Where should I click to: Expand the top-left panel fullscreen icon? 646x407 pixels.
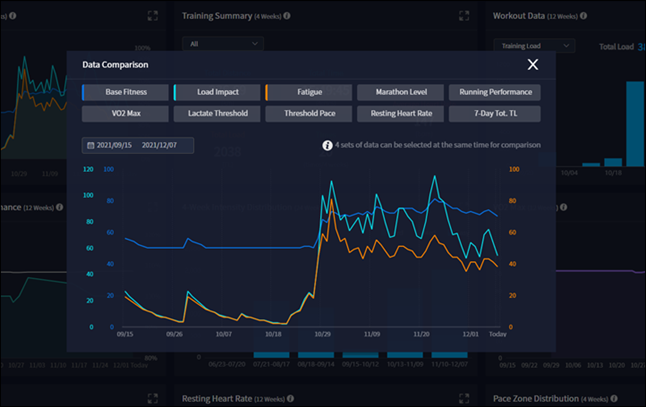152,16
